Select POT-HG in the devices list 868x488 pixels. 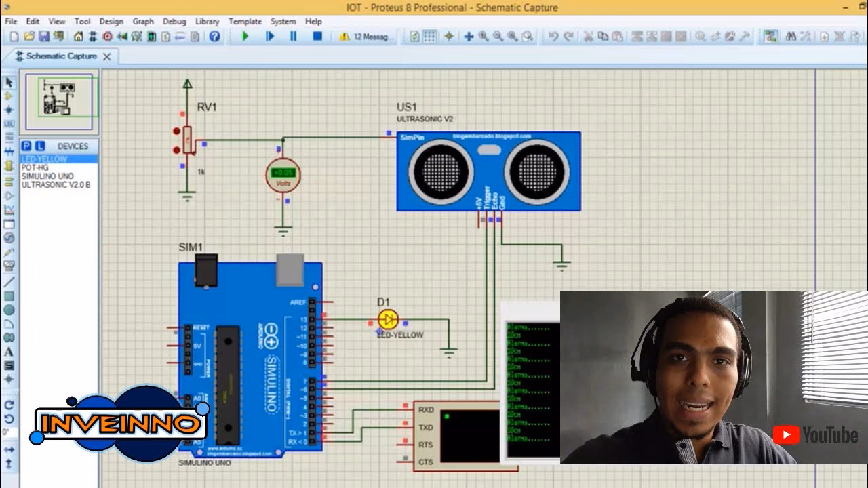[x=35, y=167]
